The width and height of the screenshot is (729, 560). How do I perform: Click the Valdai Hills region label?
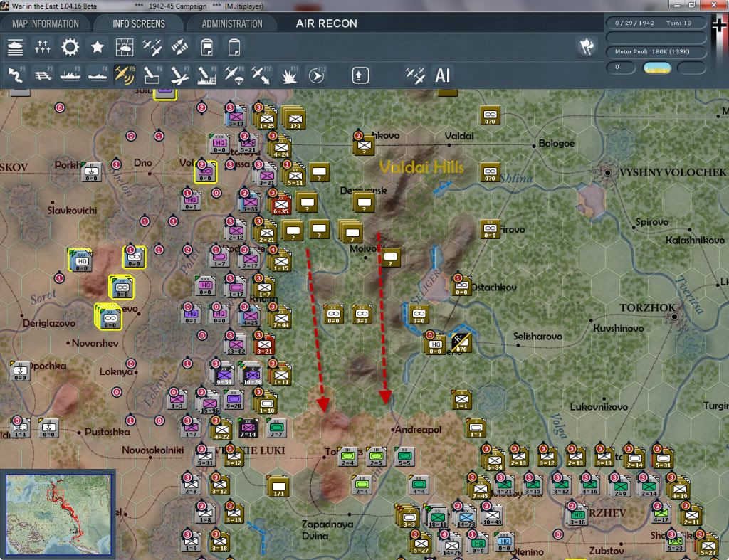pos(421,167)
